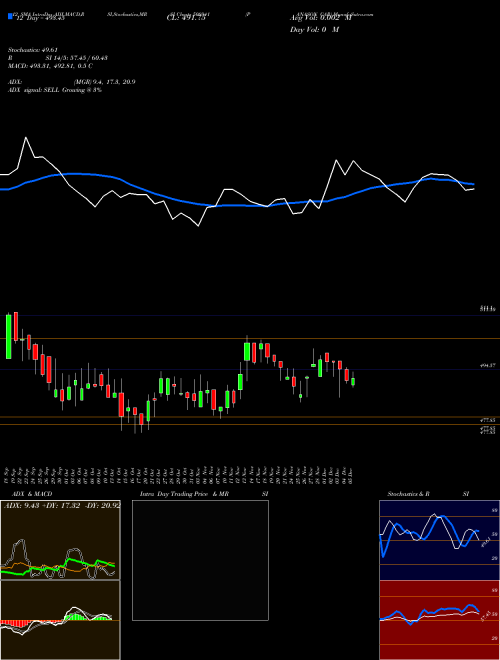This screenshot has width=500, height=660.
Task: Click the ADX (MGR) 9.4, 17.3, 20.9 line
Action: coord(72,82)
